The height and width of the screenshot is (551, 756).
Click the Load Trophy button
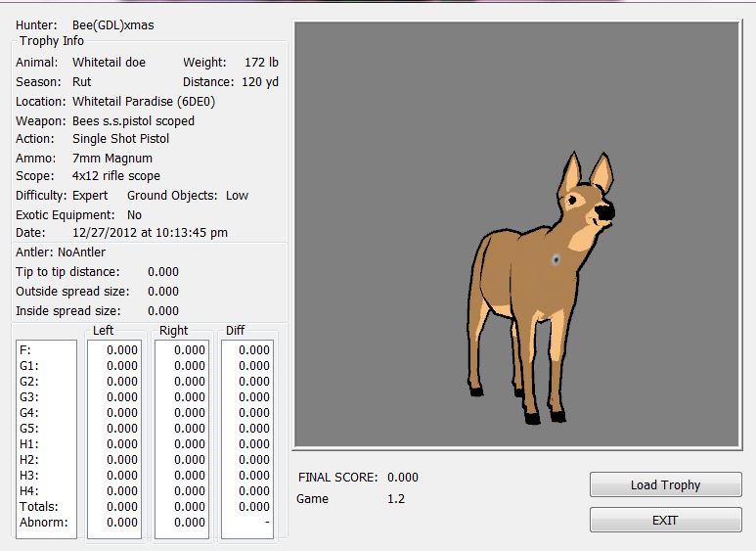coord(665,484)
